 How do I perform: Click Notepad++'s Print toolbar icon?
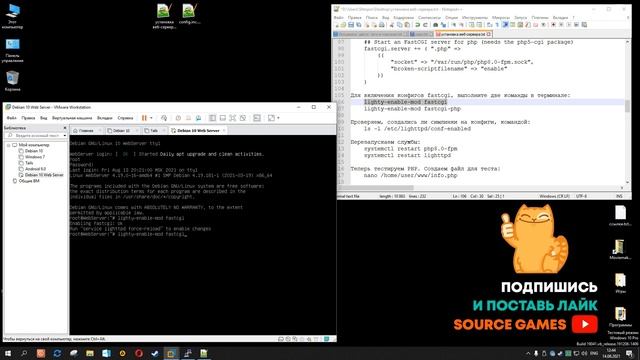[382, 25]
